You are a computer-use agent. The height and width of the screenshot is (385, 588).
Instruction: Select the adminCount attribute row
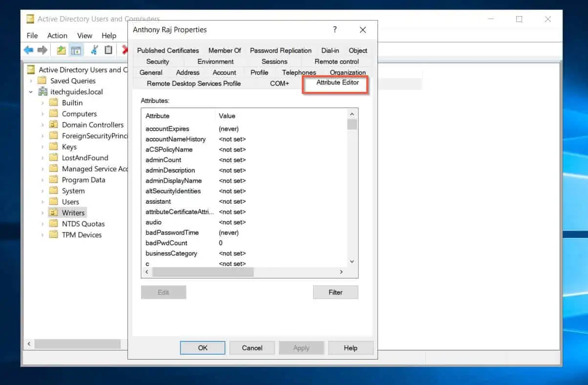pyautogui.click(x=244, y=160)
